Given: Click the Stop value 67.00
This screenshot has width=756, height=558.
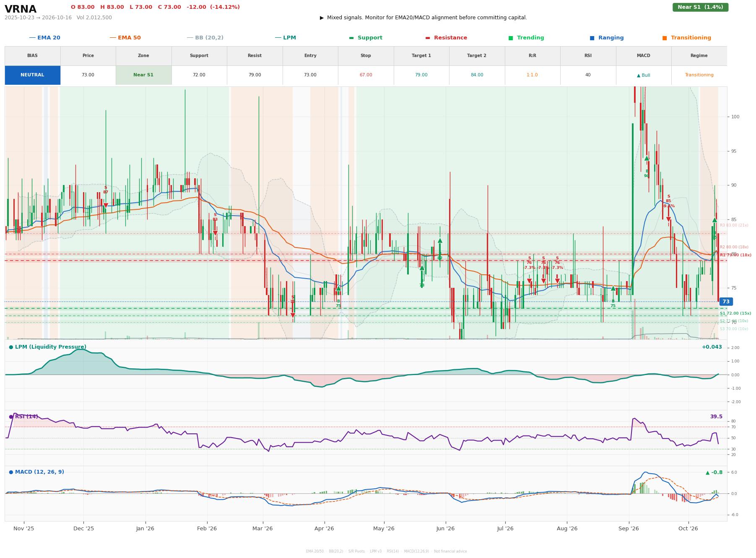Looking at the screenshot, I should pyautogui.click(x=366, y=75).
